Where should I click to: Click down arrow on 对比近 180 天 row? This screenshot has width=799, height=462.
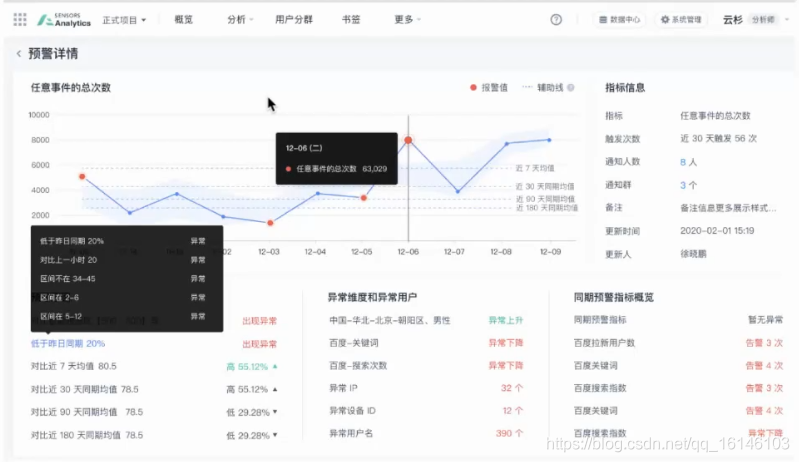275,435
